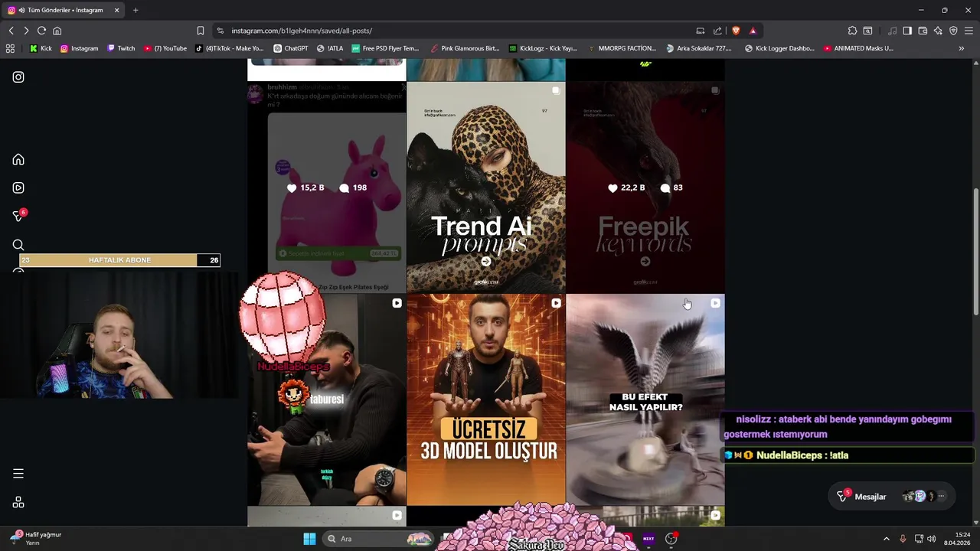980x551 pixels.
Task: Open network settings from tray
Action: (919, 539)
